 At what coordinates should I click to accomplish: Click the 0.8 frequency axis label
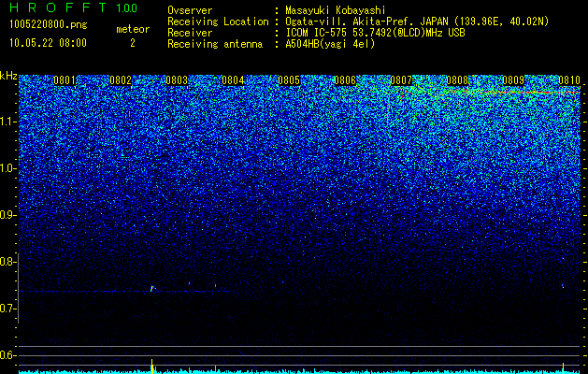tap(8, 262)
